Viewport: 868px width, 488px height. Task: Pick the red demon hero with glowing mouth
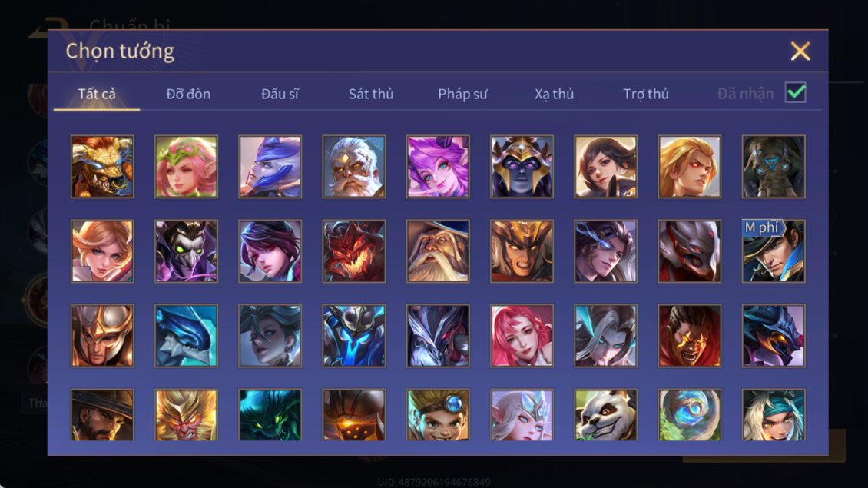point(354,251)
